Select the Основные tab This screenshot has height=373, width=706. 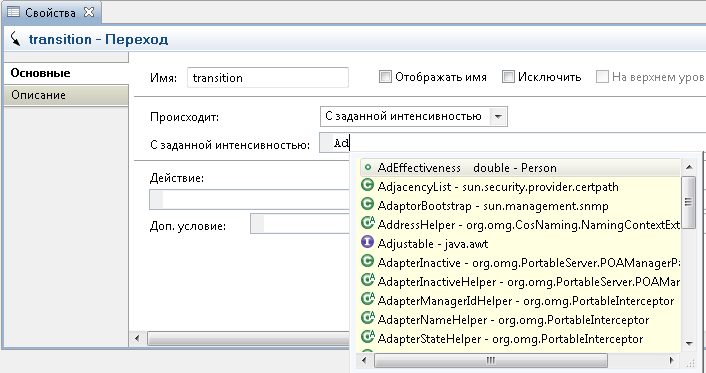tap(66, 73)
